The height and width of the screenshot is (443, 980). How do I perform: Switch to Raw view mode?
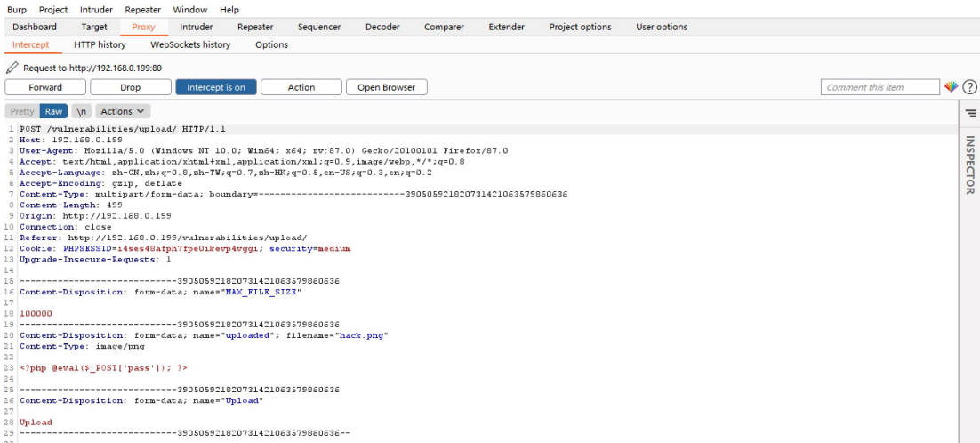[54, 111]
